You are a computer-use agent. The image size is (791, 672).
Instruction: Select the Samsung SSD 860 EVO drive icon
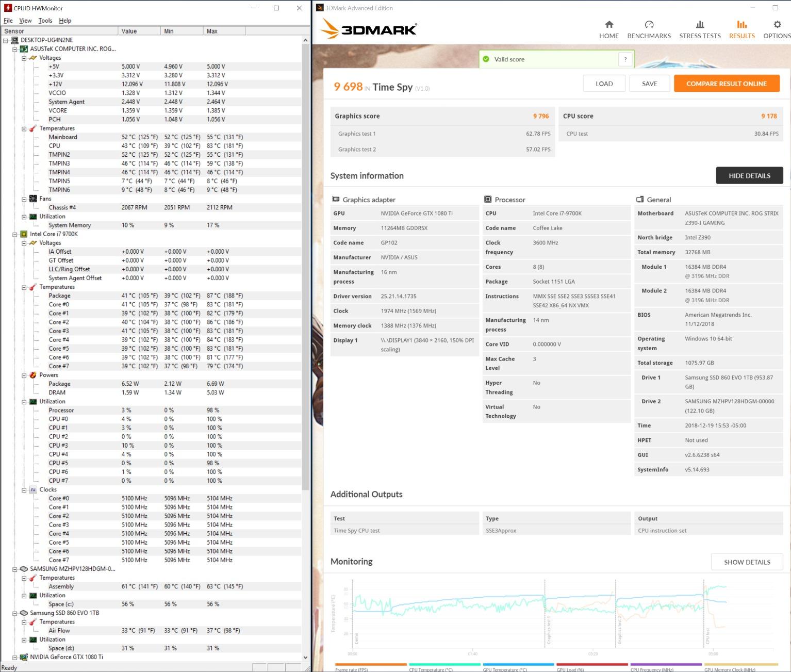(24, 613)
